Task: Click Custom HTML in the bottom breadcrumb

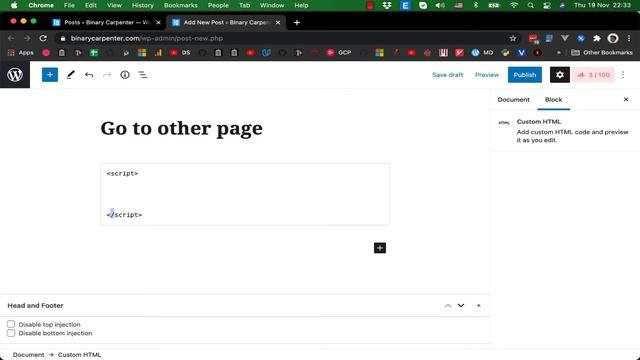Action: point(79,355)
